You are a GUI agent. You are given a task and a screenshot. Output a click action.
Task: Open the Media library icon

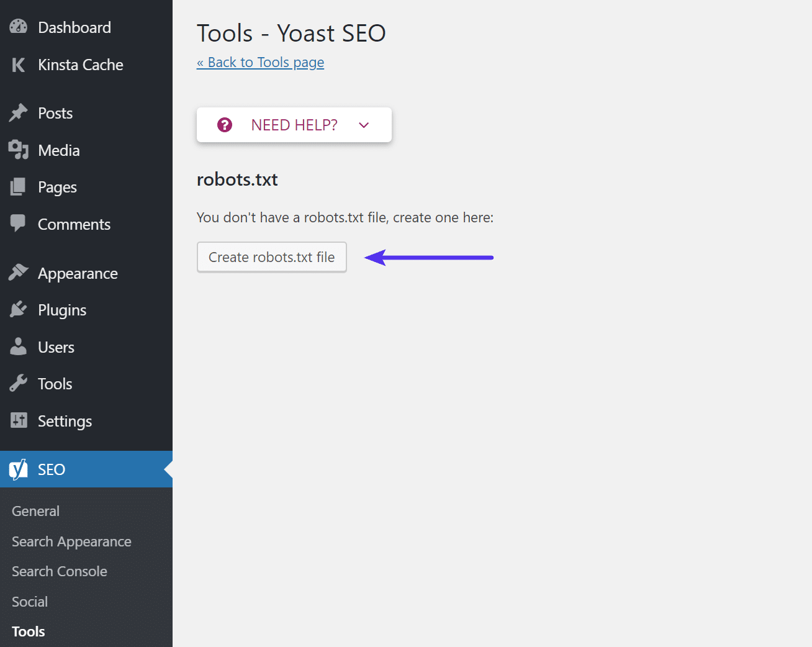tap(18, 150)
